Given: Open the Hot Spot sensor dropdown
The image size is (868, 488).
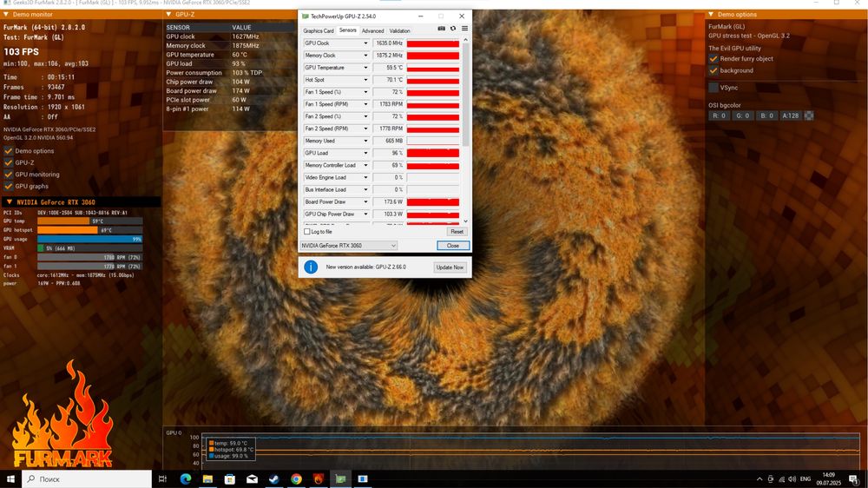Looking at the screenshot, I should pos(365,80).
